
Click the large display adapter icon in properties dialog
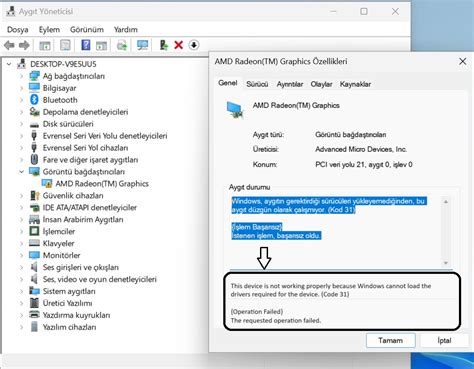[235, 110]
